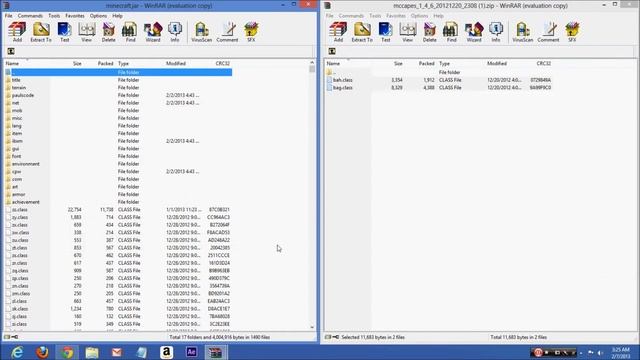Click the Test icon in the minecraft.jar window
Viewport: 640px width, 360px height.
[64, 32]
